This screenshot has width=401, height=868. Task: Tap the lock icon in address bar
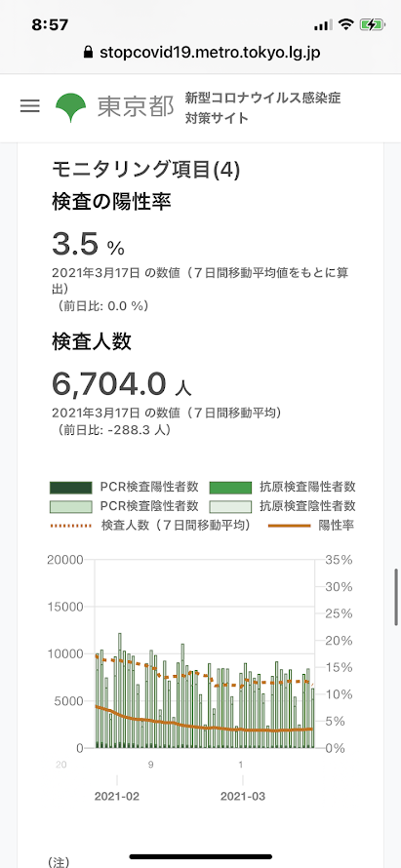click(x=87, y=52)
